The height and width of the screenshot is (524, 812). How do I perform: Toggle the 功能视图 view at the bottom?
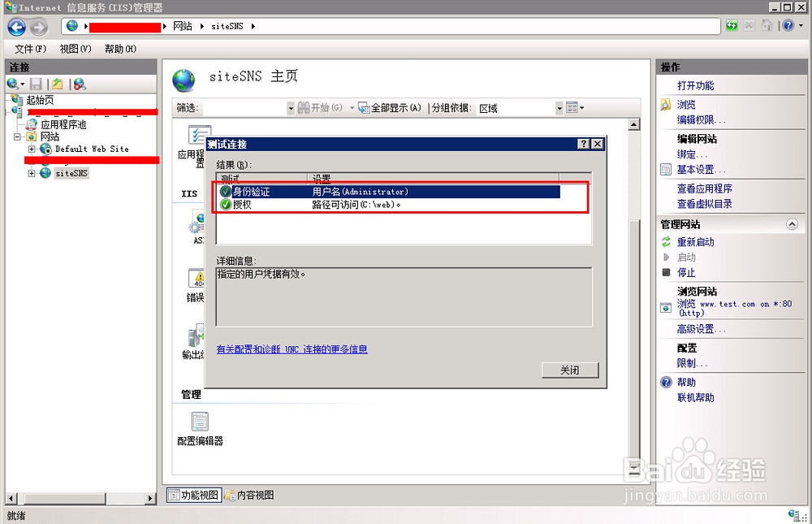[x=192, y=494]
